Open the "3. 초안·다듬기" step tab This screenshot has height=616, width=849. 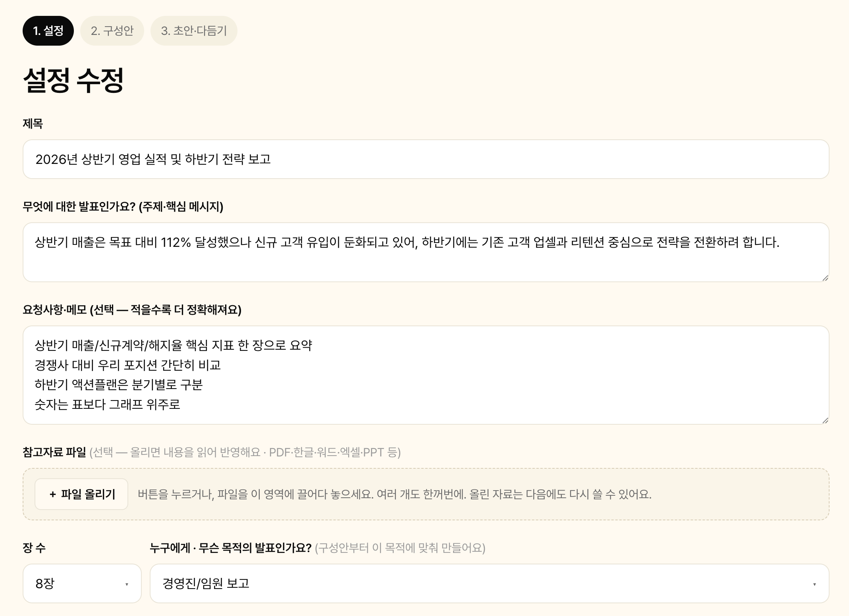[194, 31]
